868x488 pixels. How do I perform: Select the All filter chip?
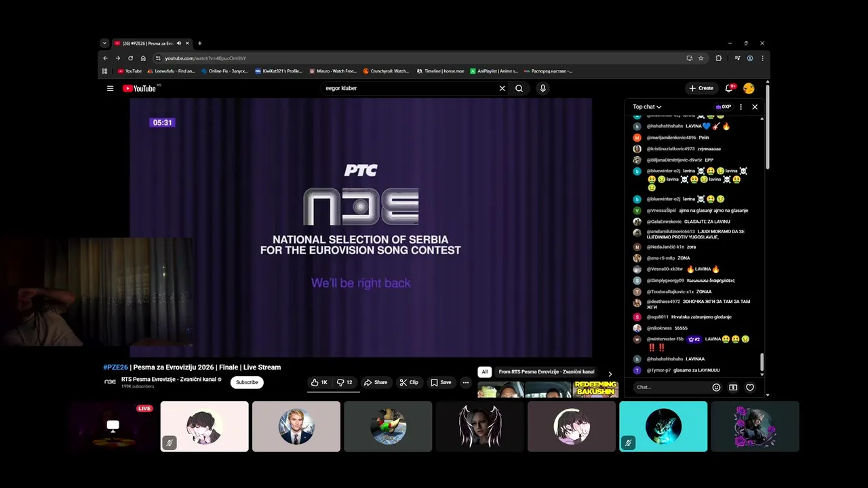pos(485,372)
